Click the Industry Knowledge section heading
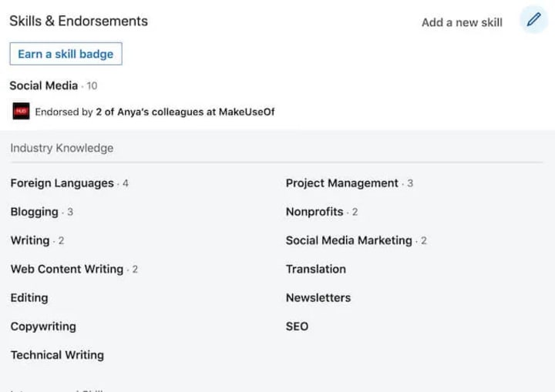The height and width of the screenshot is (392, 555). pos(62,148)
